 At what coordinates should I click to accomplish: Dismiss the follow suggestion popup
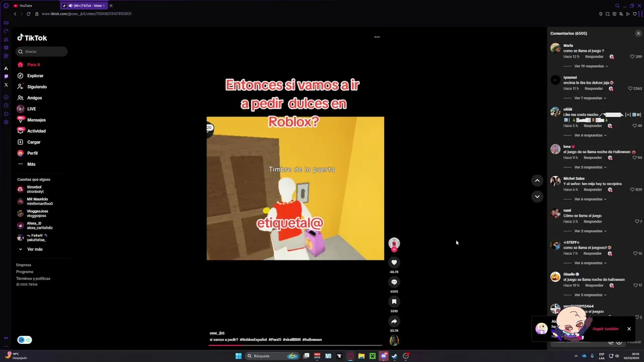[x=629, y=329]
